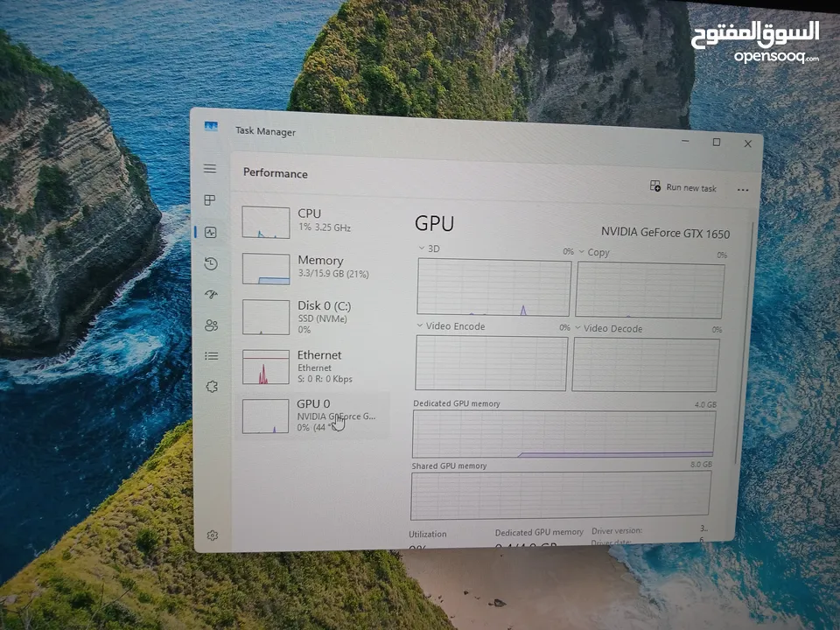Open the Details list sidebar icon

212,356
